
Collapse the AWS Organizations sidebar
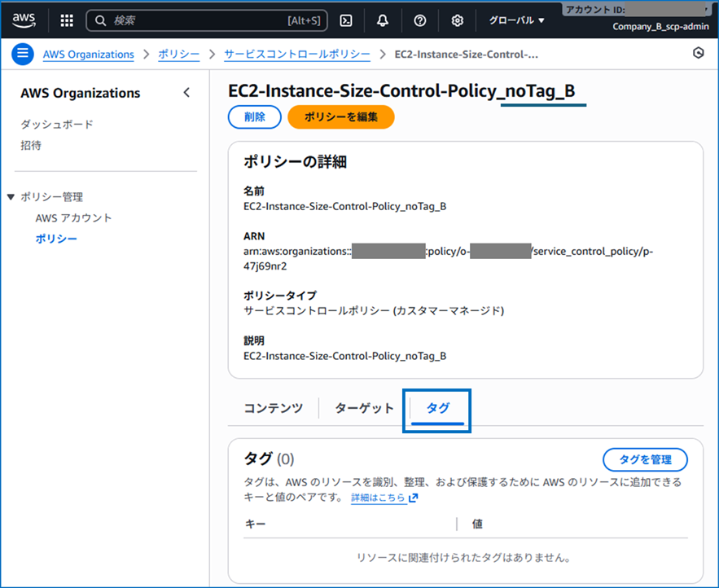(186, 93)
